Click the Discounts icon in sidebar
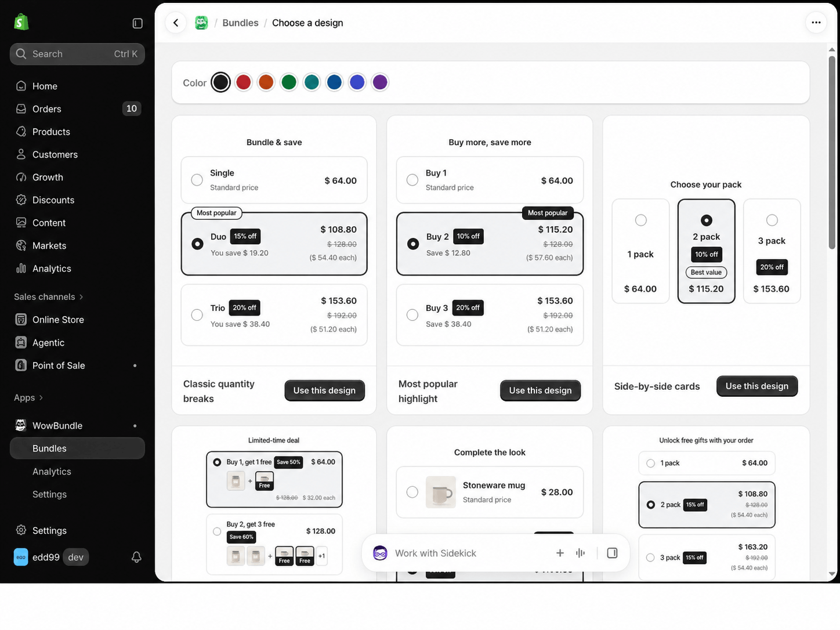The width and height of the screenshot is (840, 630). 21,200
